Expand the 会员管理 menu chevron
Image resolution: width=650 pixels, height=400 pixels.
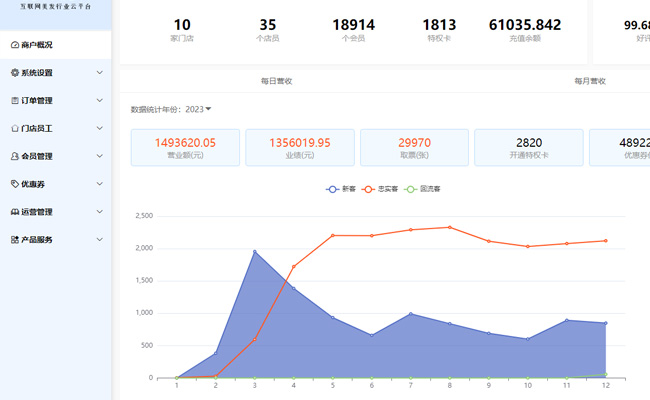(x=99, y=156)
